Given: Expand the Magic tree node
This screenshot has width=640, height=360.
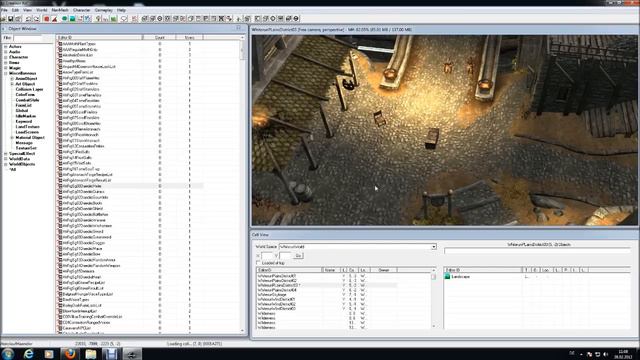Looking at the screenshot, I should (6, 68).
